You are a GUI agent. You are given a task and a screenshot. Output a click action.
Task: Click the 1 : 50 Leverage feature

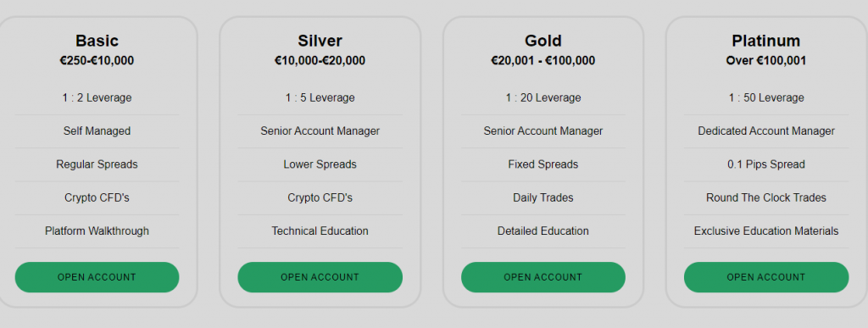tap(766, 98)
